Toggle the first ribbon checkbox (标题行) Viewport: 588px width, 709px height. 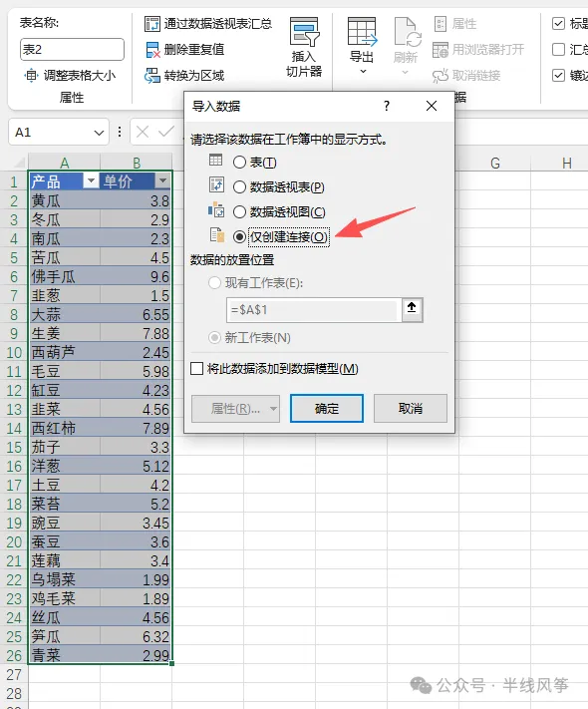559,24
